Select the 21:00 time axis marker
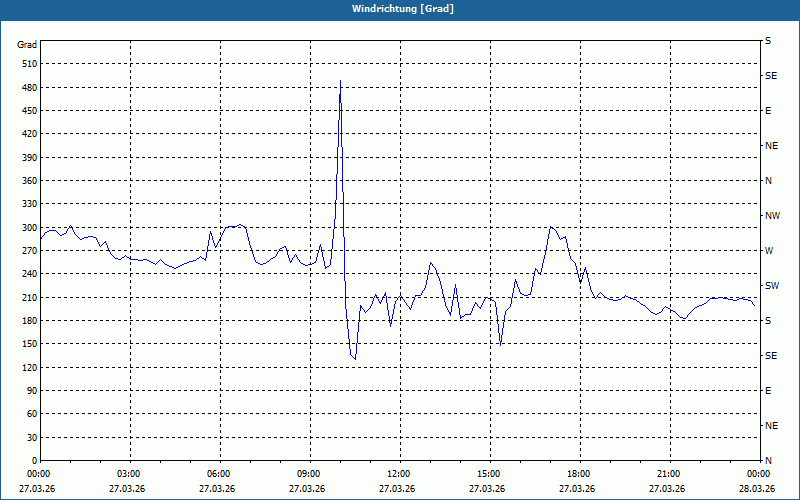Viewport: 800px width, 500px height. [x=669, y=474]
